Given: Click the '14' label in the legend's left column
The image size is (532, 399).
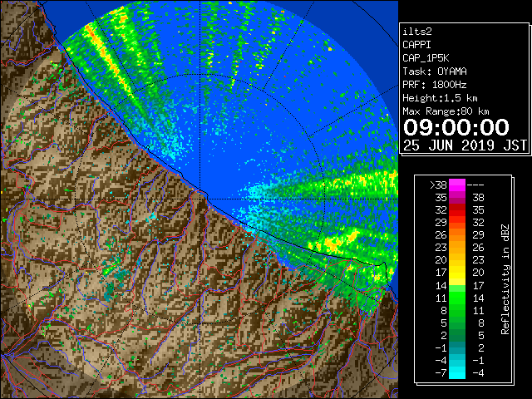Looking at the screenshot, I should pos(441,285).
